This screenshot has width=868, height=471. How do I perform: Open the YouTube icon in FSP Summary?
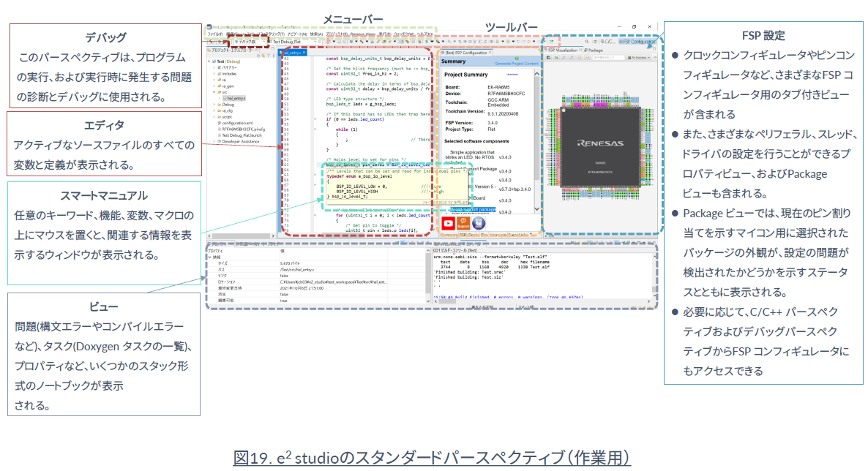[449, 223]
